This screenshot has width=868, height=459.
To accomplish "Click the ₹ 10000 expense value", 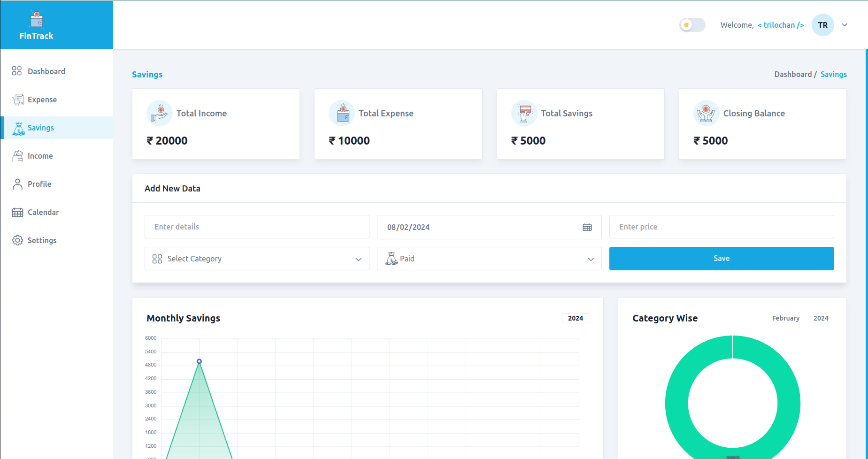I will tap(349, 141).
